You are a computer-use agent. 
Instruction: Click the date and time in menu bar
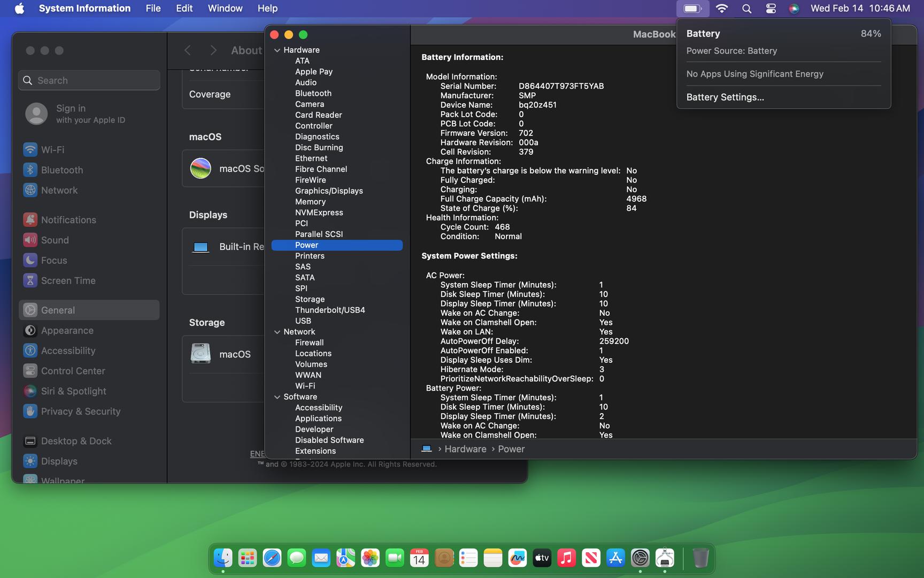[860, 9]
